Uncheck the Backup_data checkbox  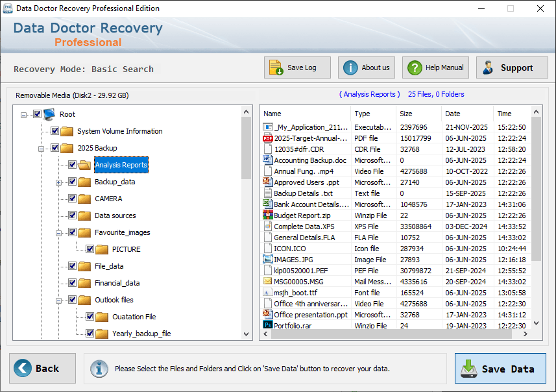(x=72, y=181)
